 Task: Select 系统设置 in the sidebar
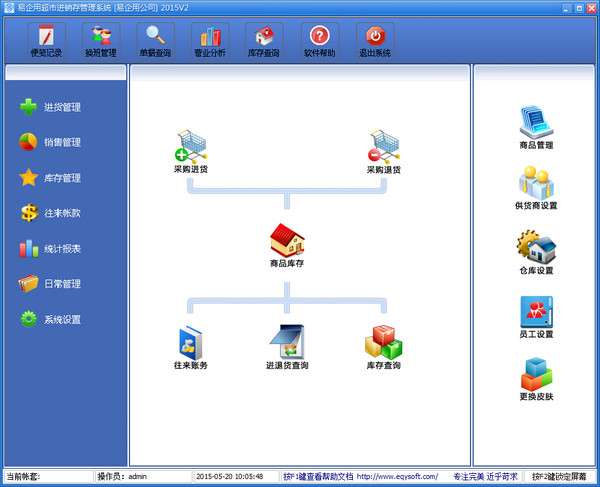[x=50, y=319]
